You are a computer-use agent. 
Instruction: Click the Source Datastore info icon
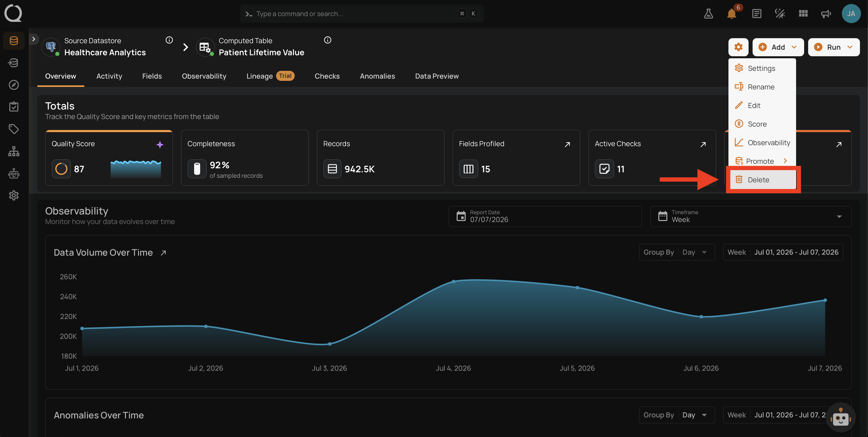tap(169, 40)
